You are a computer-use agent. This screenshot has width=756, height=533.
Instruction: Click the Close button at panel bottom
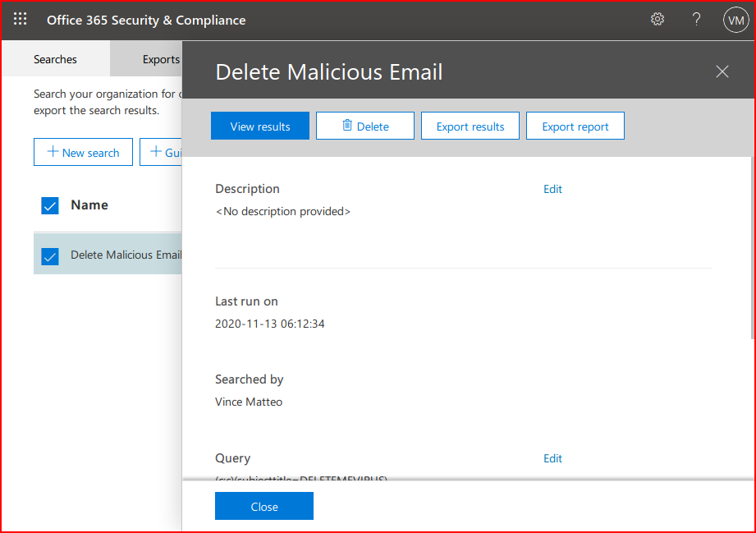pos(264,506)
